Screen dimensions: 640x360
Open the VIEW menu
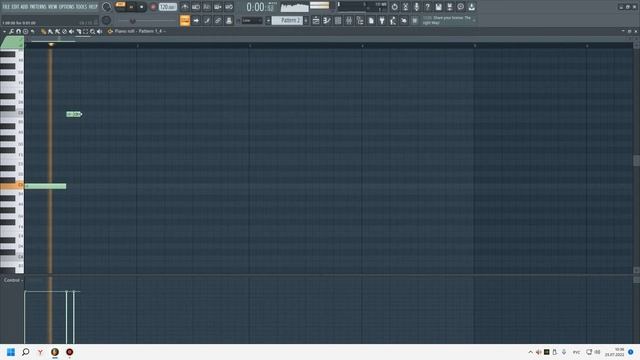[x=53, y=7]
